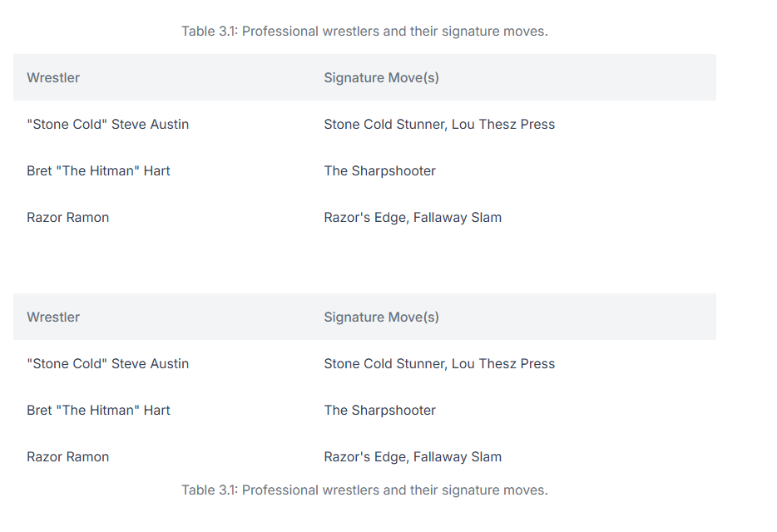777x532 pixels.
Task: Click the bottom table caption text
Action: [x=364, y=490]
